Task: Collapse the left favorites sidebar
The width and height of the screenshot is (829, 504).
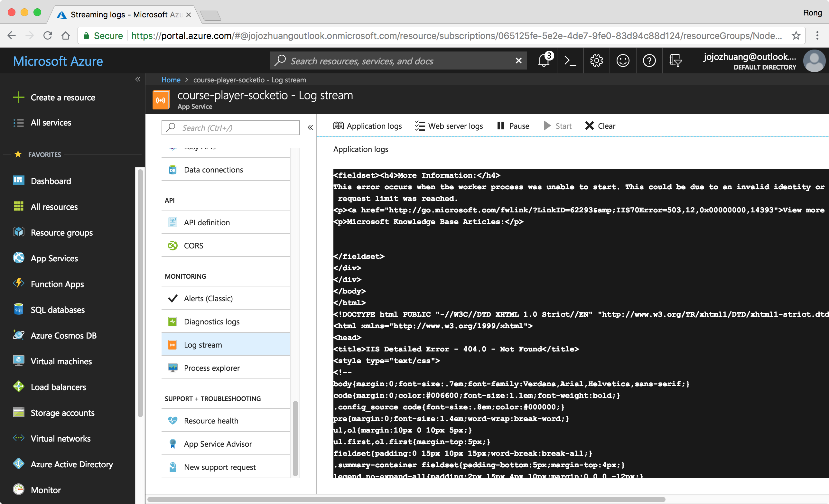Action: tap(138, 79)
